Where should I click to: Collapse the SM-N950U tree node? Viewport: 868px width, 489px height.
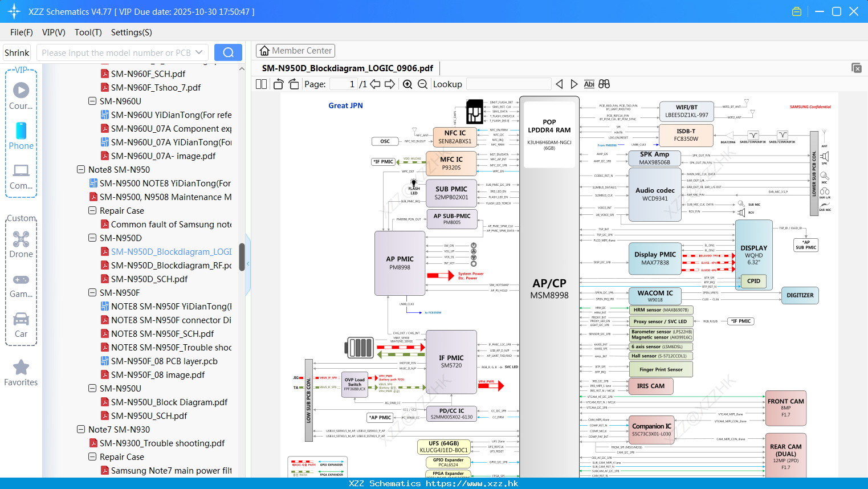click(x=92, y=388)
